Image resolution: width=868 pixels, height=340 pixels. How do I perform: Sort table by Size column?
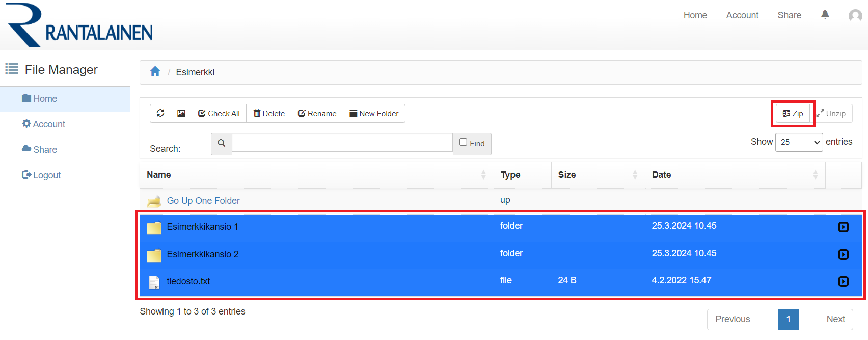coord(597,175)
